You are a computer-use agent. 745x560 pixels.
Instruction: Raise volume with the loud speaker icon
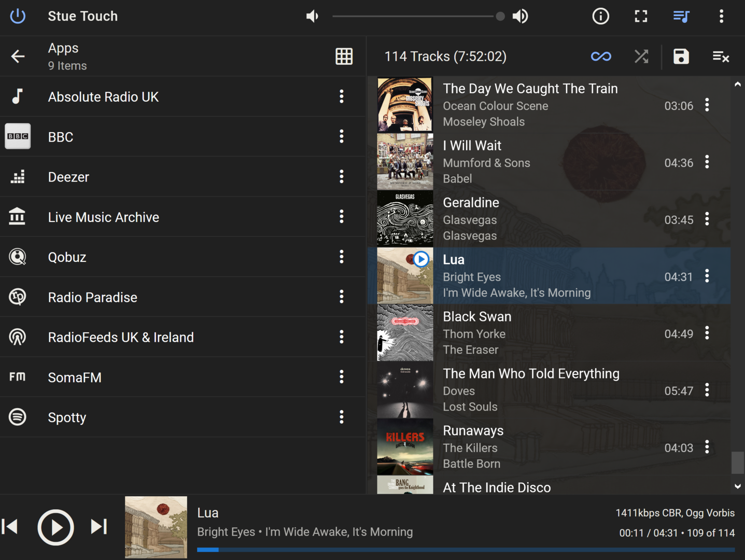click(520, 16)
